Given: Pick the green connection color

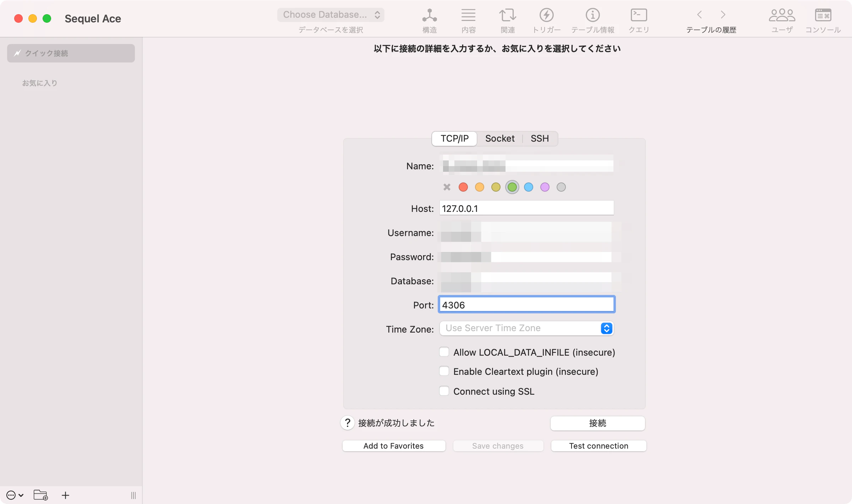Looking at the screenshot, I should pos(512,187).
